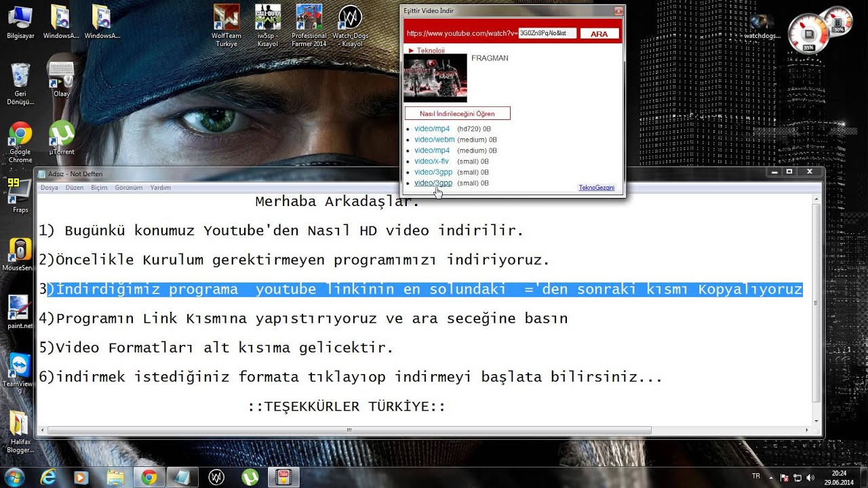Click the Teknoloji category link
868x488 pixels.
[431, 51]
